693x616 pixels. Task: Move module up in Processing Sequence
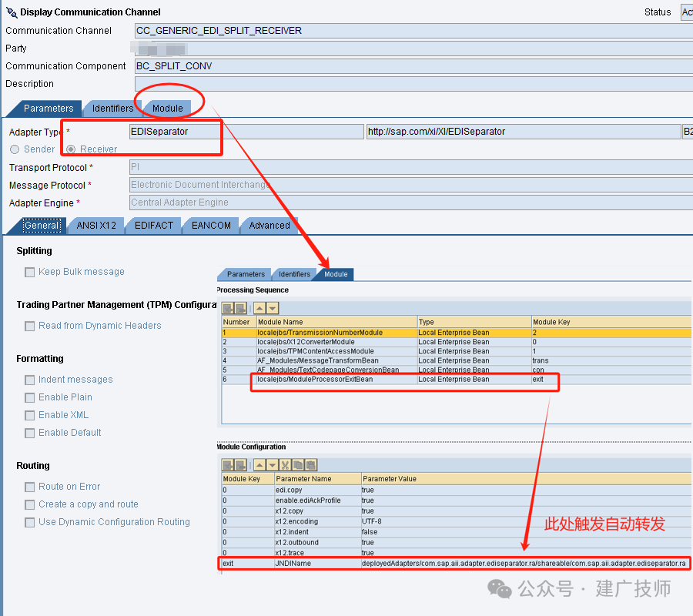pyautogui.click(x=260, y=308)
